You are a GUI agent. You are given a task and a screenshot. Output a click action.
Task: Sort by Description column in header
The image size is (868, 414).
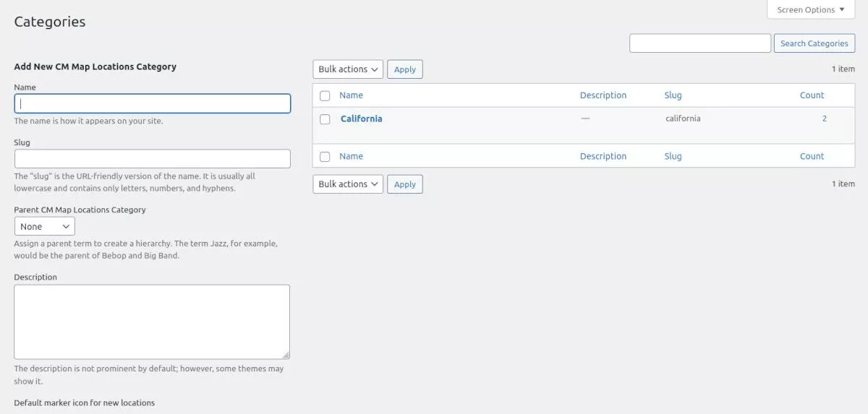pos(603,95)
